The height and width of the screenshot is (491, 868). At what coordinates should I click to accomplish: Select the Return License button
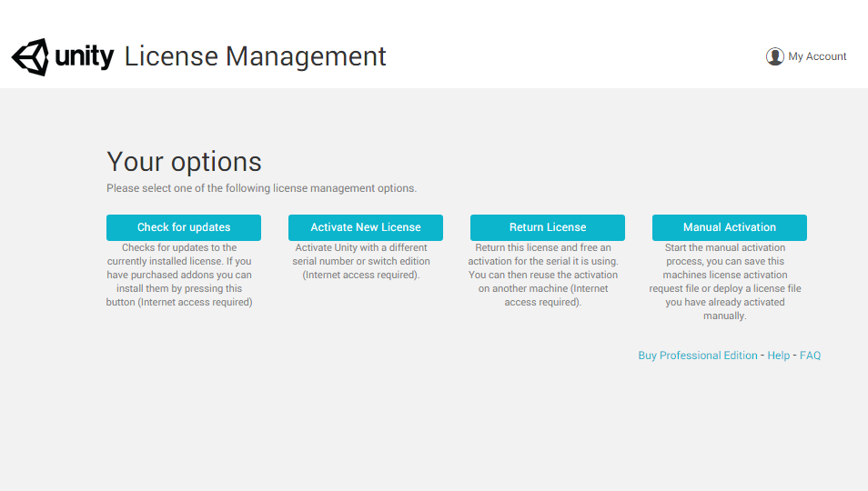coord(548,227)
